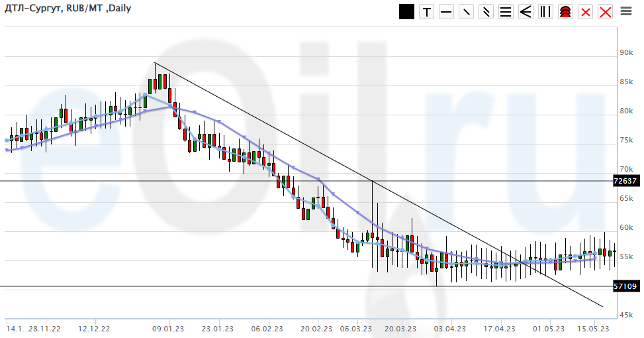Select the fan lines drawing tool
This screenshot has width=644, height=338.
point(526,12)
